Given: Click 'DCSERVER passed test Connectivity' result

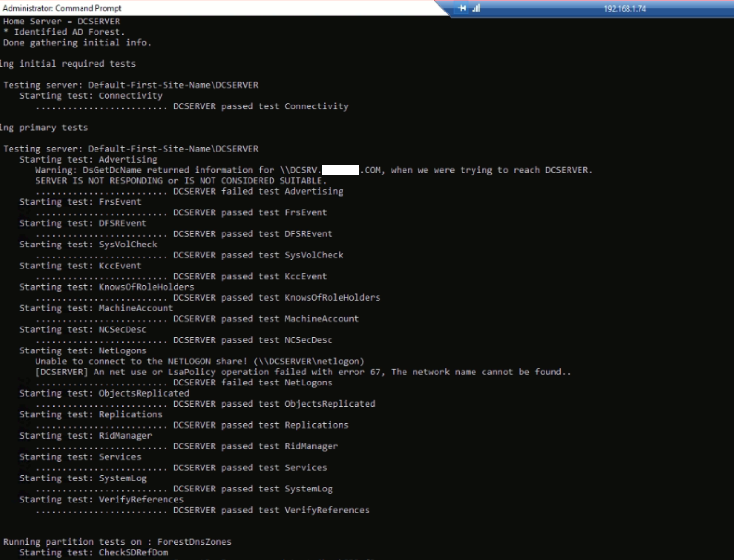Looking at the screenshot, I should 260,106.
